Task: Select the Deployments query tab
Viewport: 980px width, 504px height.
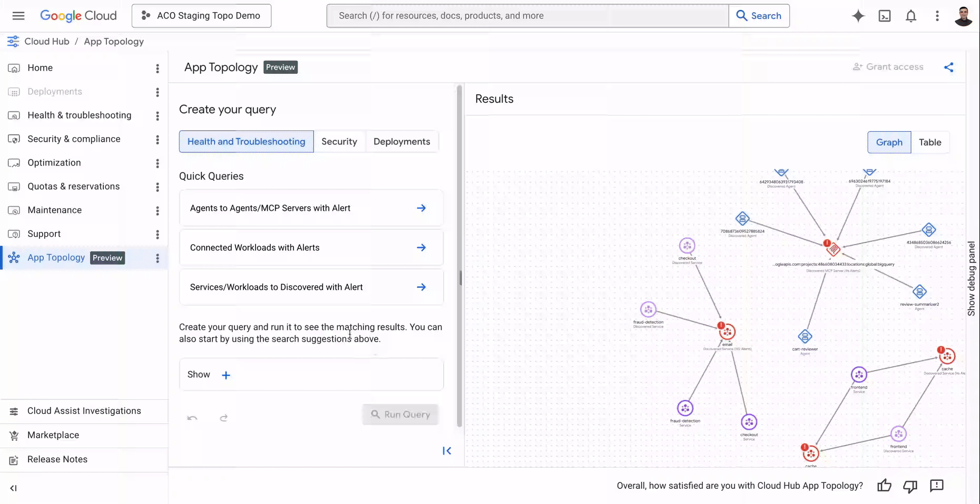Action: point(401,141)
